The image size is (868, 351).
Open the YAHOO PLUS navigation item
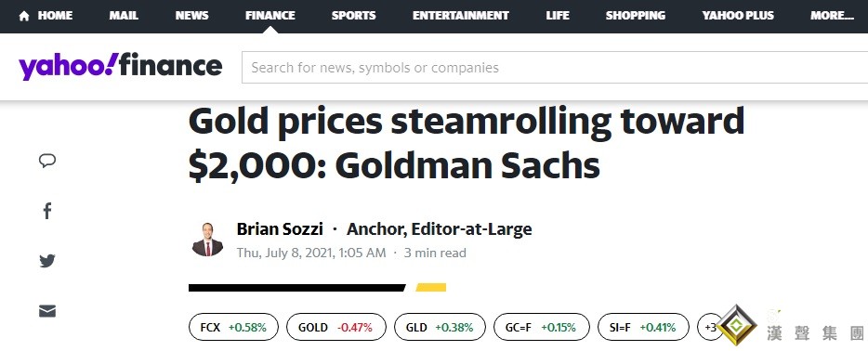pyautogui.click(x=738, y=16)
